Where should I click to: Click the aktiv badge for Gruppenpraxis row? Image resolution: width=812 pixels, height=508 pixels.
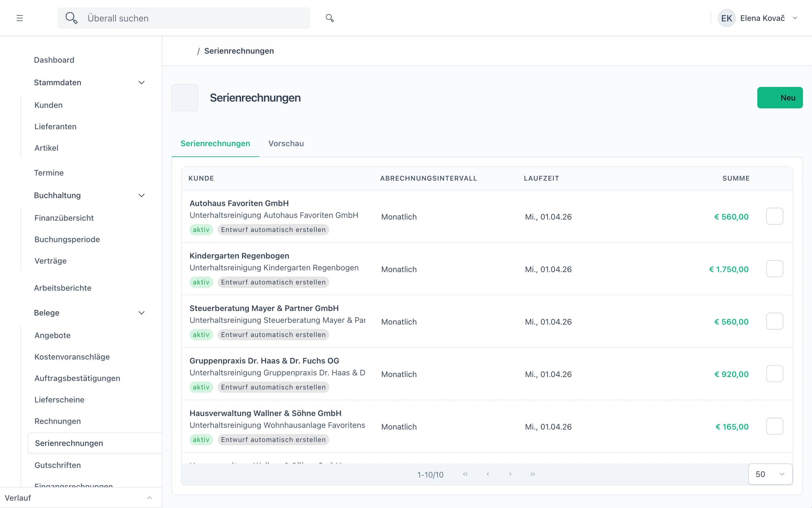tap(201, 387)
